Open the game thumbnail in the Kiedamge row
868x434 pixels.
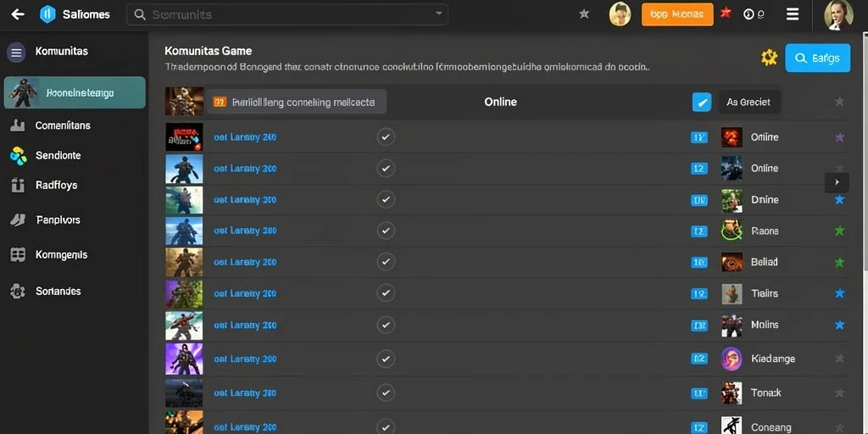click(184, 359)
